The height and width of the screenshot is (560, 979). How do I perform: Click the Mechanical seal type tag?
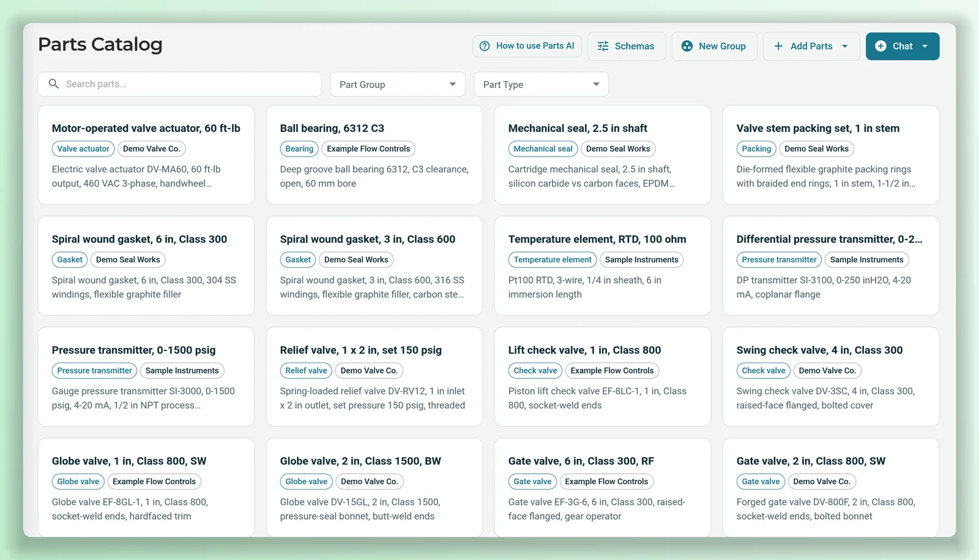[543, 149]
